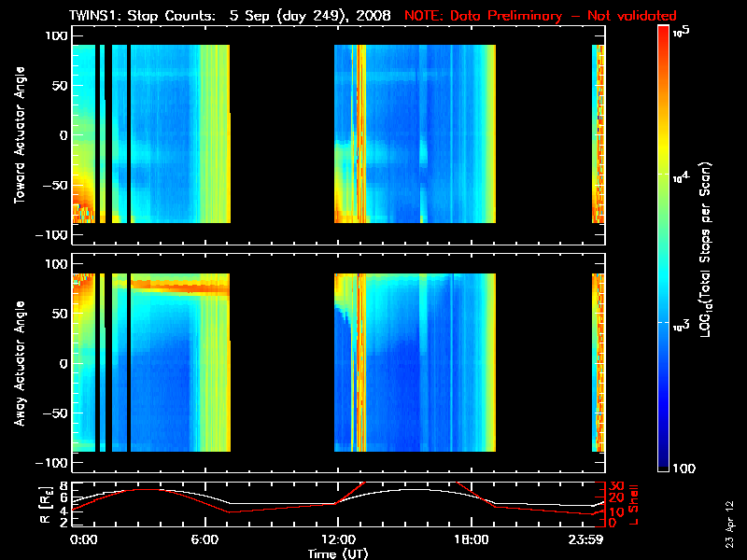Image resolution: width=747 pixels, height=560 pixels.
Task: Click the 'LOG10(Total Stops per Scan)' label
Action: [x=709, y=247]
